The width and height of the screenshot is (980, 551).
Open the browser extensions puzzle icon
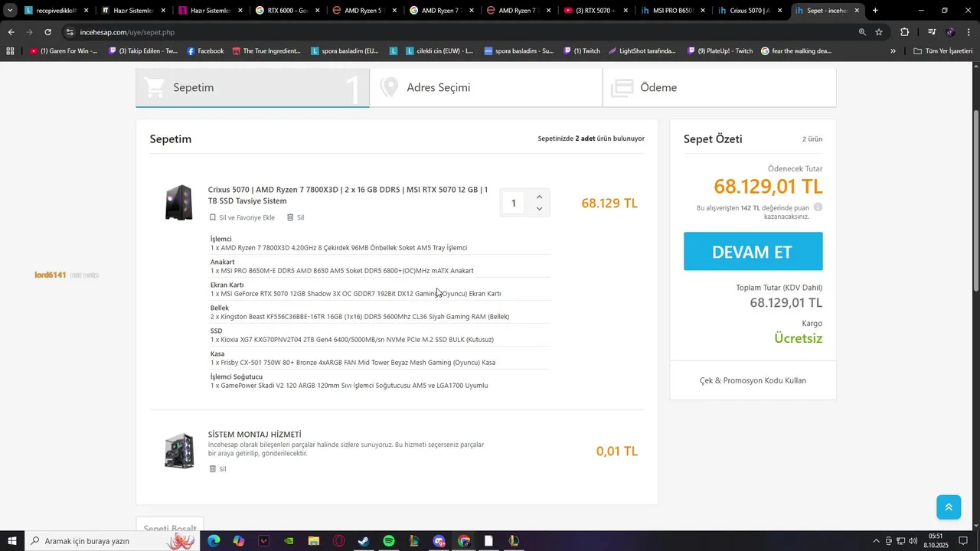905,32
